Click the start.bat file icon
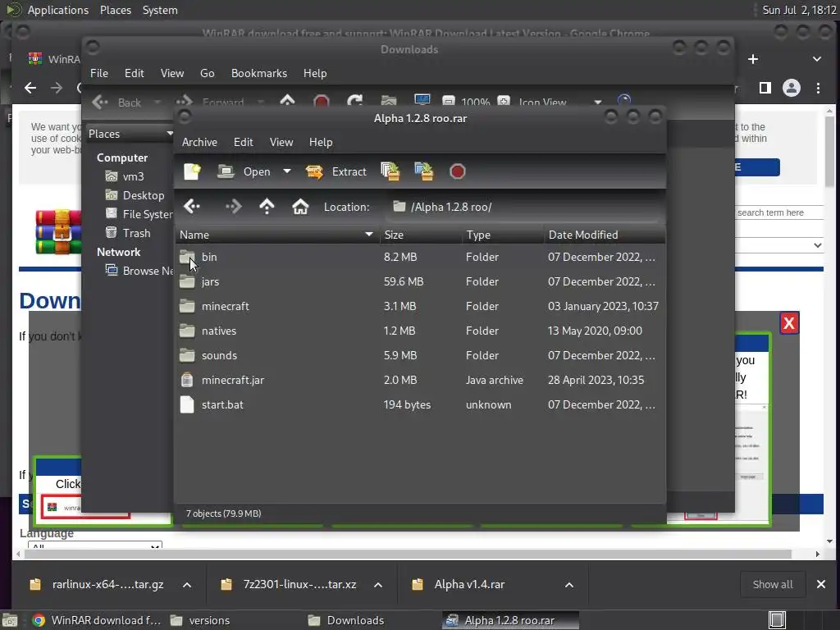The height and width of the screenshot is (630, 840). point(187,404)
